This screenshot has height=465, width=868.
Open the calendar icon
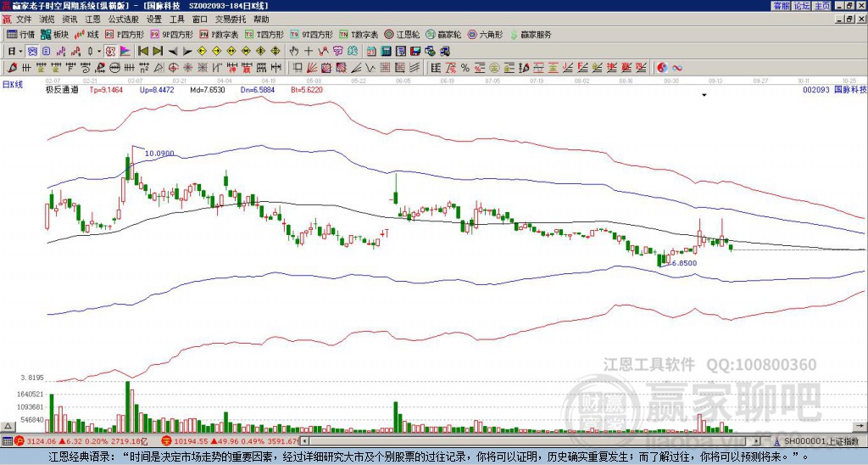[x=371, y=52]
